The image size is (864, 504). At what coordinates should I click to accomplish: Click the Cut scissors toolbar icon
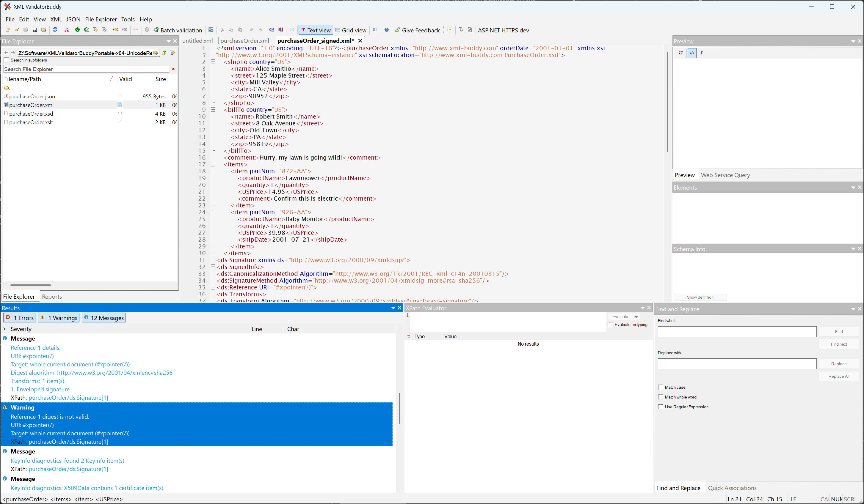click(x=222, y=30)
